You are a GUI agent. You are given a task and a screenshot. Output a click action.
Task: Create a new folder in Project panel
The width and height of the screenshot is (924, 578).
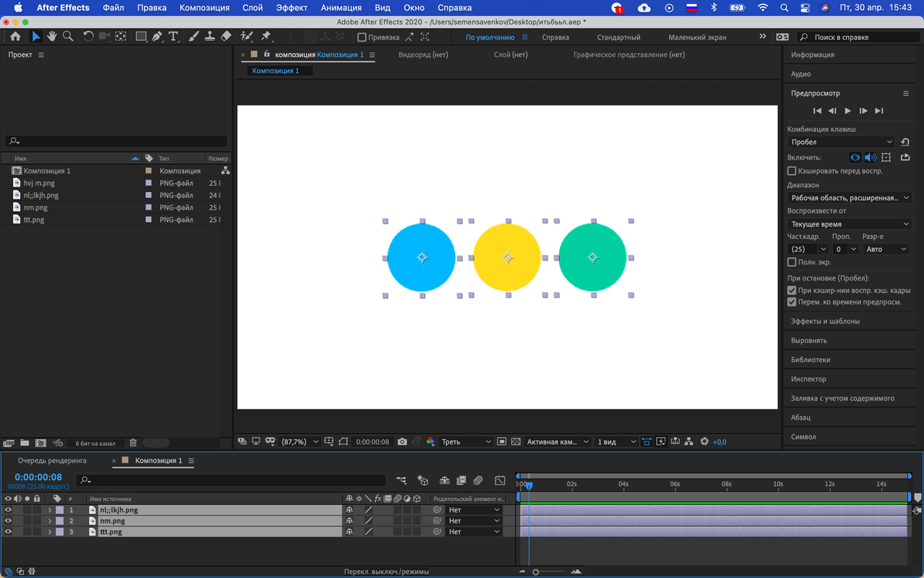tap(25, 443)
